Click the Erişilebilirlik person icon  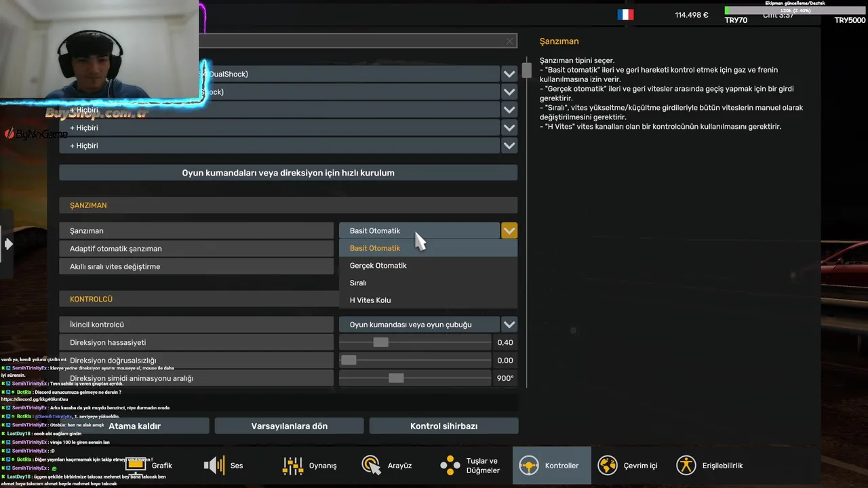(x=686, y=465)
